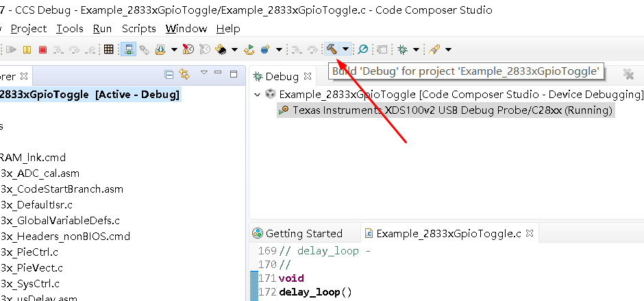Open the CPU Reset dropdown arrow
Viewport: 644px width, 301px height.
tap(234, 50)
